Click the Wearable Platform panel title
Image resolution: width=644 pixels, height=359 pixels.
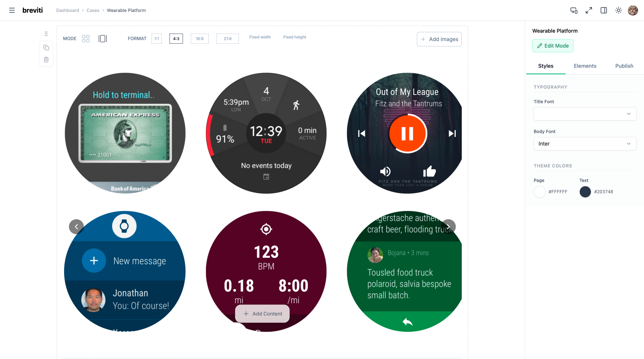(x=555, y=31)
